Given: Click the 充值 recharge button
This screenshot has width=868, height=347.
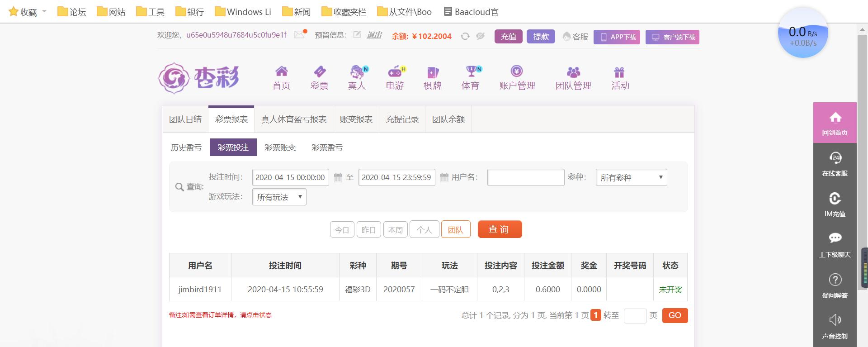Looking at the screenshot, I should click(509, 37).
